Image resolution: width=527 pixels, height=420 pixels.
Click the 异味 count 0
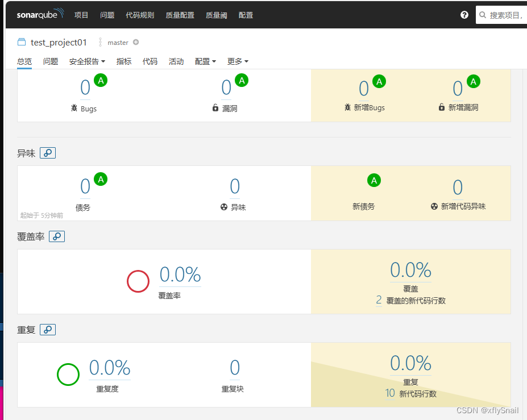pyautogui.click(x=235, y=186)
